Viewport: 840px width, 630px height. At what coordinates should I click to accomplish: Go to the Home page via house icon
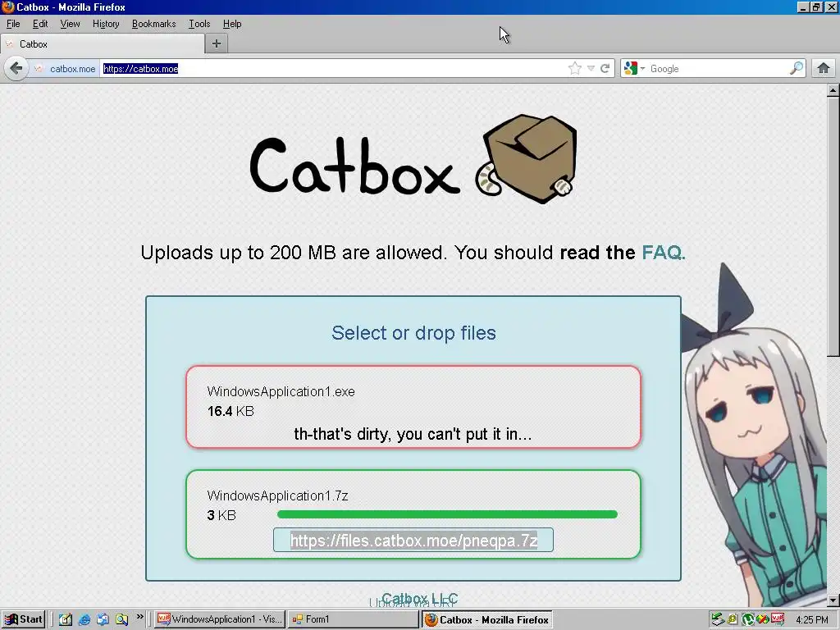coord(824,69)
